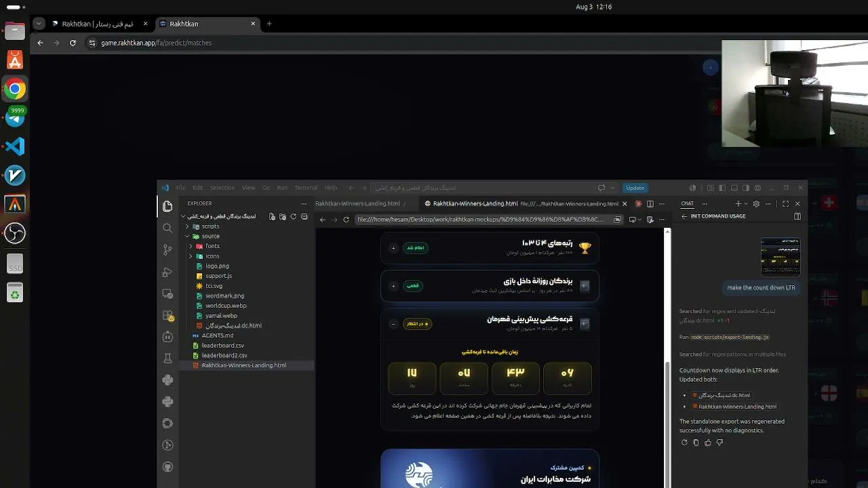Viewport: 868px width, 488px height.
Task: Launch OBS Studio from the dock
Action: (x=15, y=234)
